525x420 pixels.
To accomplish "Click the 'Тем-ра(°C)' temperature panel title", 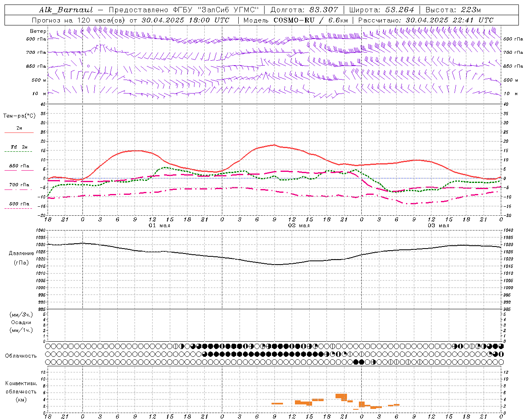I will click(19, 116).
